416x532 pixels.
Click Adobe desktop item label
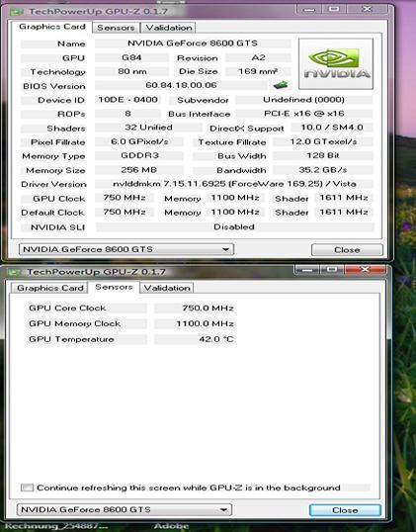click(x=171, y=526)
